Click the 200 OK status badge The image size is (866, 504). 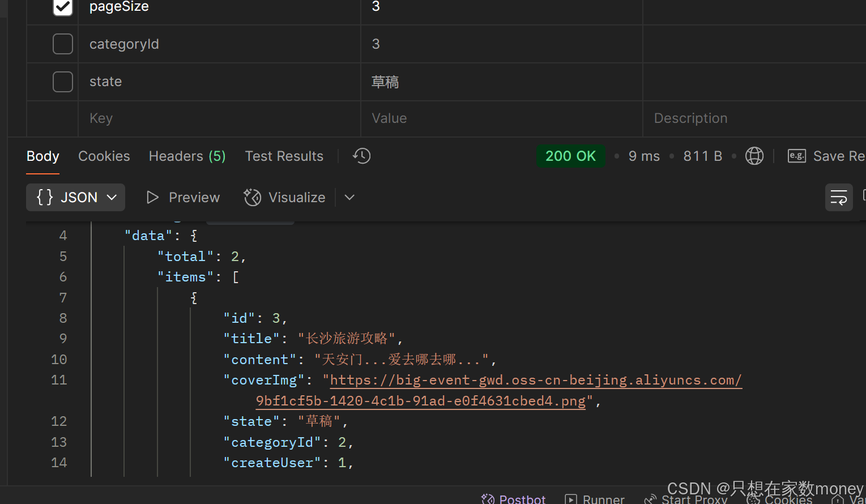[571, 156]
